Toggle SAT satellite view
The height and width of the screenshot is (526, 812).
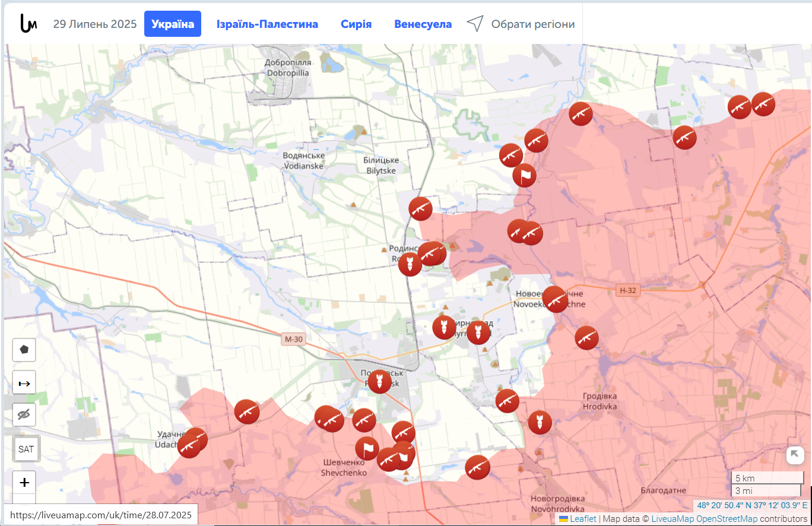pyautogui.click(x=26, y=449)
